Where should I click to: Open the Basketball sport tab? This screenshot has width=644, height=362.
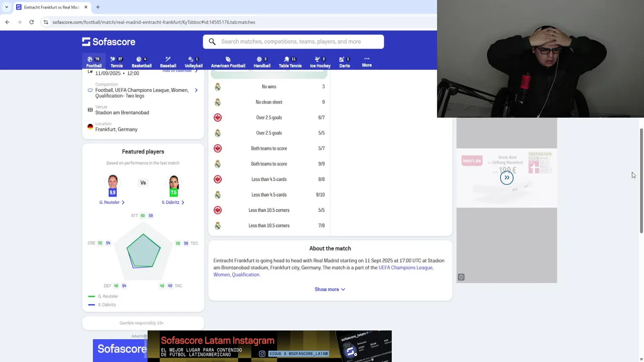pos(141,62)
